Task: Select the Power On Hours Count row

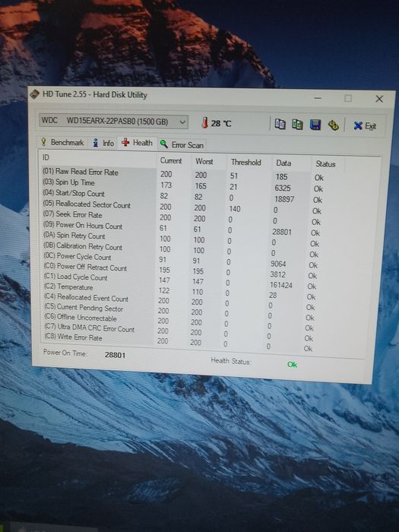Action: 182,228
